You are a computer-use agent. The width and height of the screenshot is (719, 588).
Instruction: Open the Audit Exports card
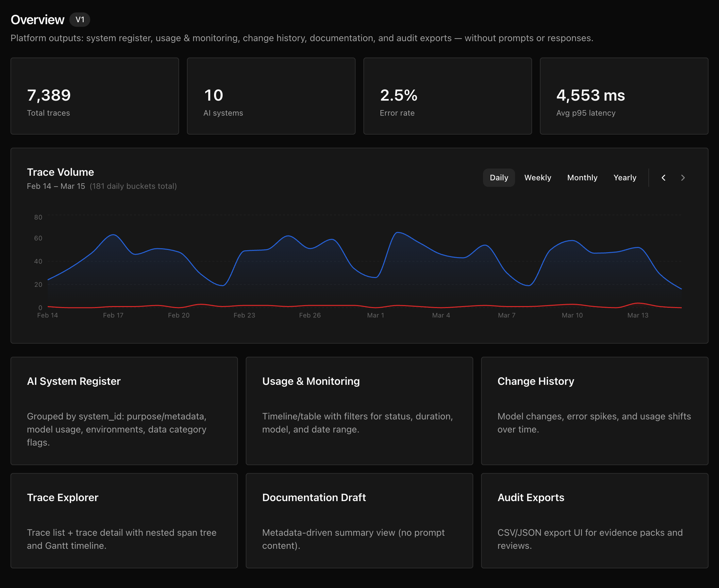(x=595, y=521)
